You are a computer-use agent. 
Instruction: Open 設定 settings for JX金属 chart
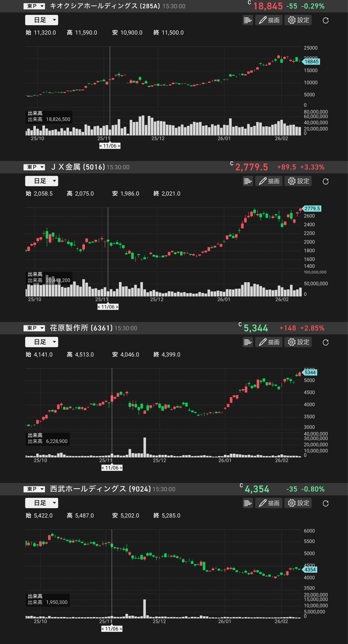[x=298, y=181]
